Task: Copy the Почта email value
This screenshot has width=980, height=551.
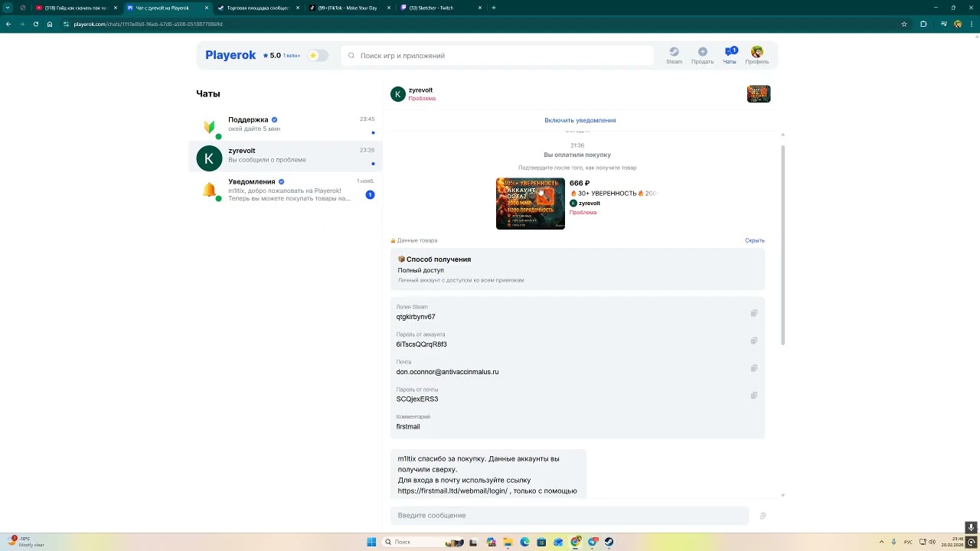Action: point(754,368)
